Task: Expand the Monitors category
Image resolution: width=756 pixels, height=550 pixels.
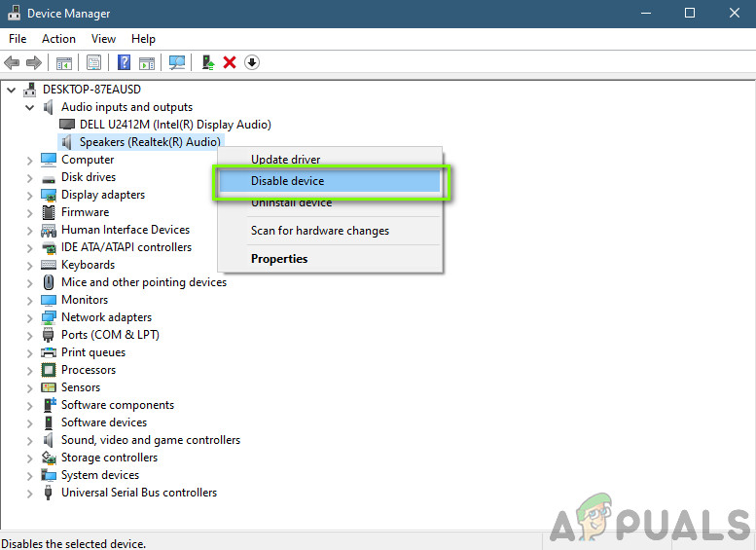Action: tap(30, 301)
